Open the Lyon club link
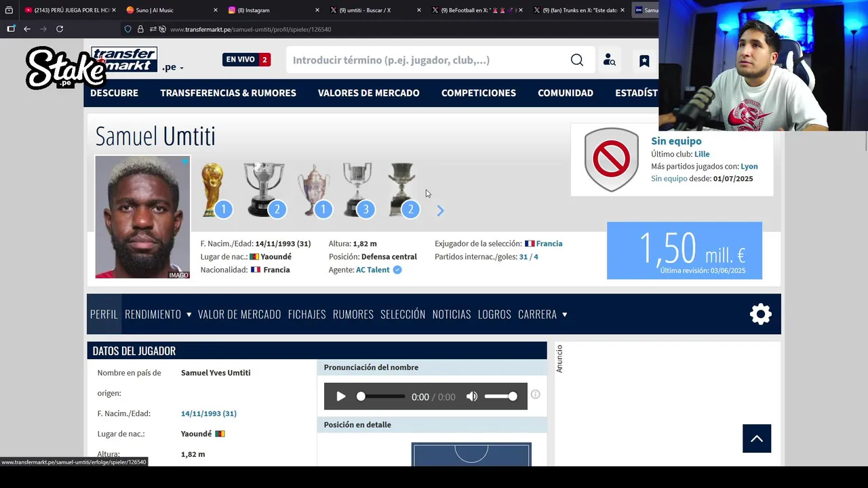The image size is (868, 488). tap(749, 166)
